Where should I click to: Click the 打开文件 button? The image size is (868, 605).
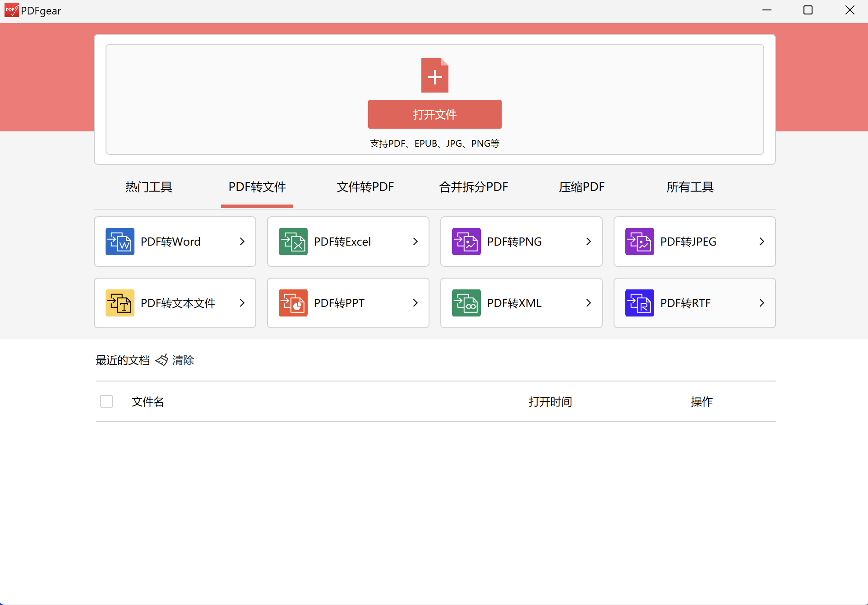click(434, 114)
